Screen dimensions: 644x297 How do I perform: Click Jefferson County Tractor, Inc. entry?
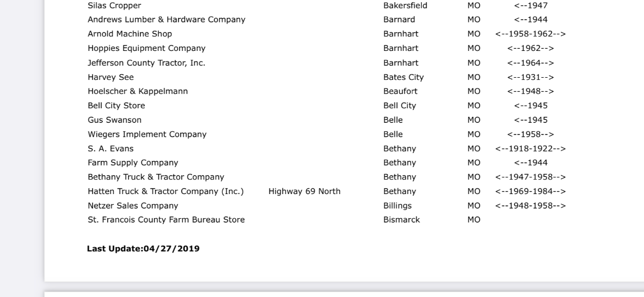click(x=147, y=63)
